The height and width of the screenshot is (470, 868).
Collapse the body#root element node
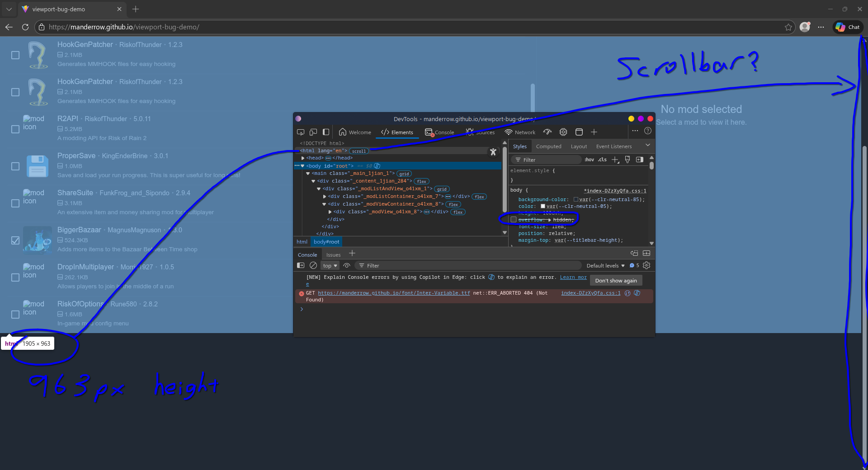click(x=302, y=166)
